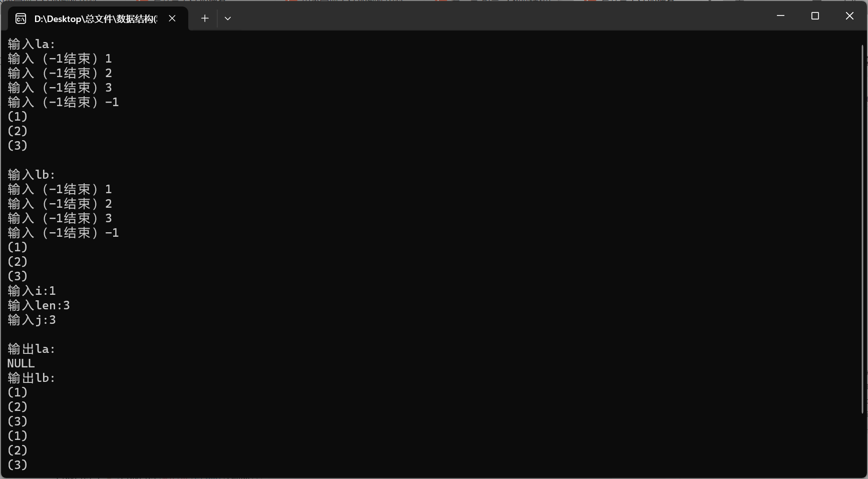Click the vertical scrollbar thumb
The image size is (868, 479).
coord(862,229)
